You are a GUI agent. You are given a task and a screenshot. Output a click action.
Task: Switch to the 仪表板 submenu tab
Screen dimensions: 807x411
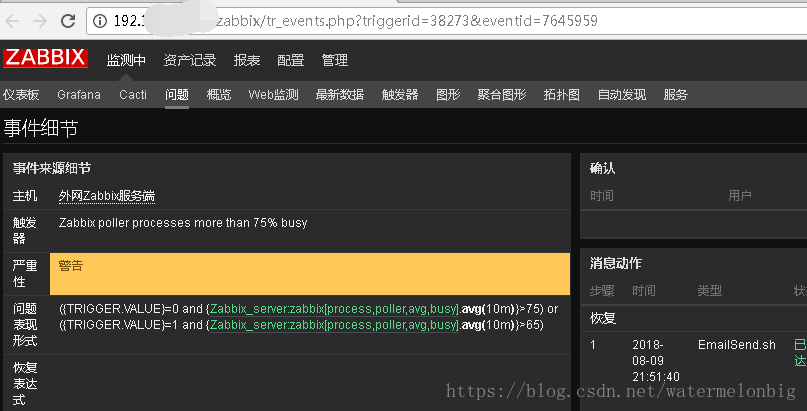pos(21,95)
